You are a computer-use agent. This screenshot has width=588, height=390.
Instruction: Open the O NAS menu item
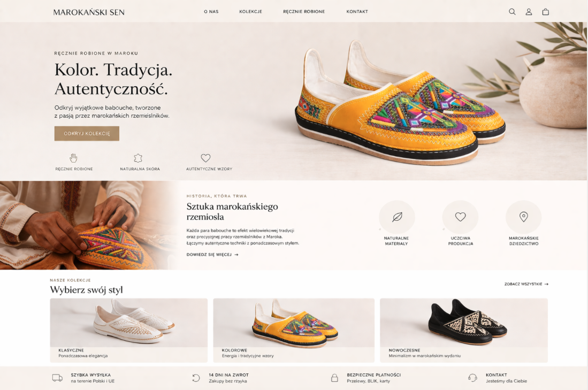[x=211, y=12]
